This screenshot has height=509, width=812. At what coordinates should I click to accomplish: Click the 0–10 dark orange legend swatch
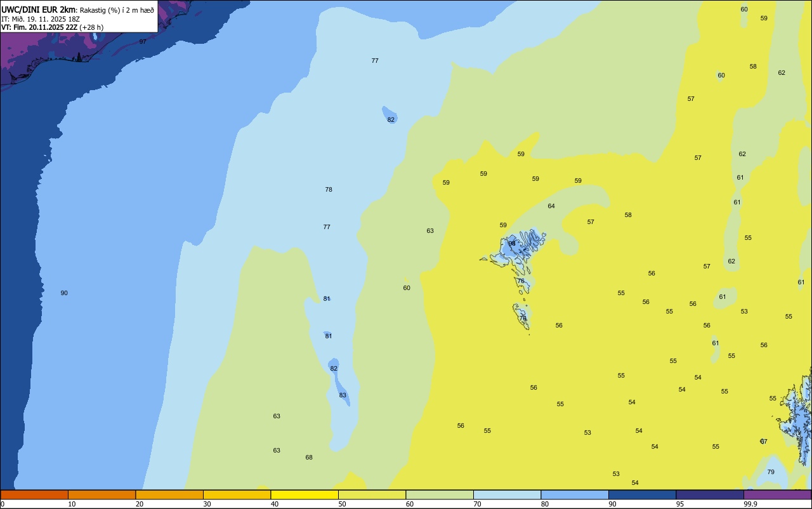tap(34, 494)
